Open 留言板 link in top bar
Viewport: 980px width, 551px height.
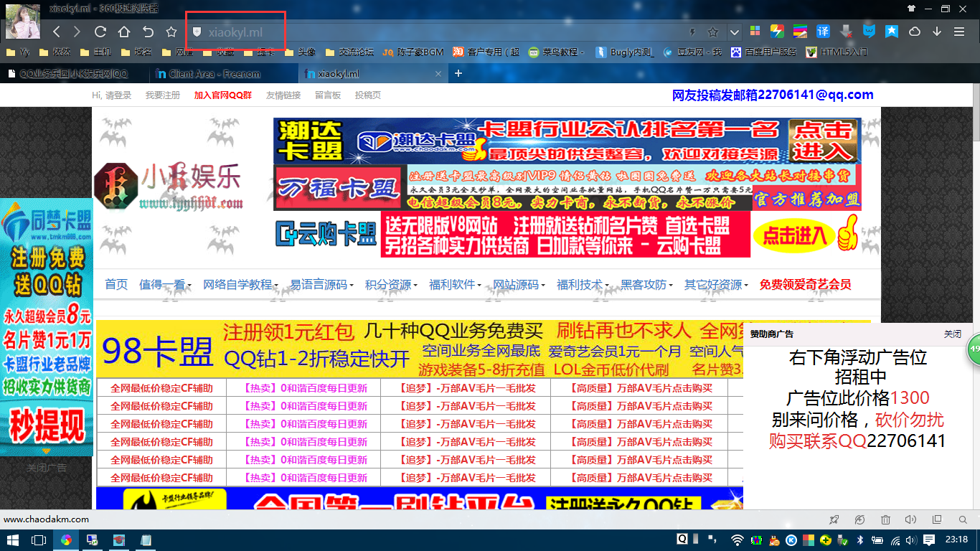coord(328,95)
